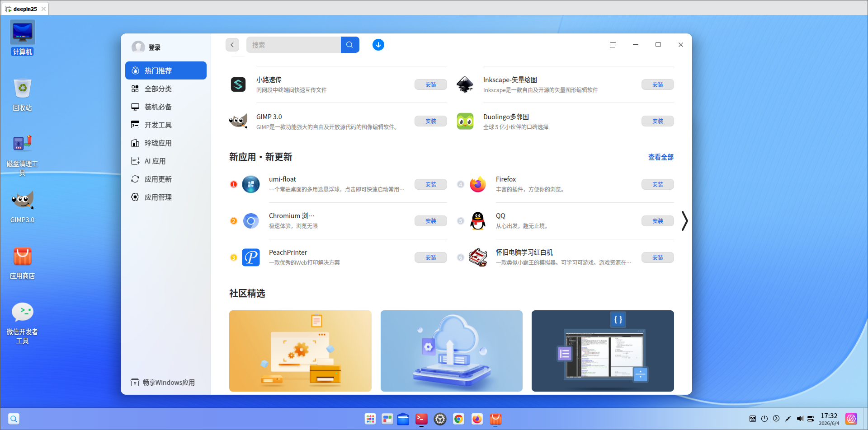Install 小路速传 with its 安装 button
868x430 pixels.
point(431,84)
